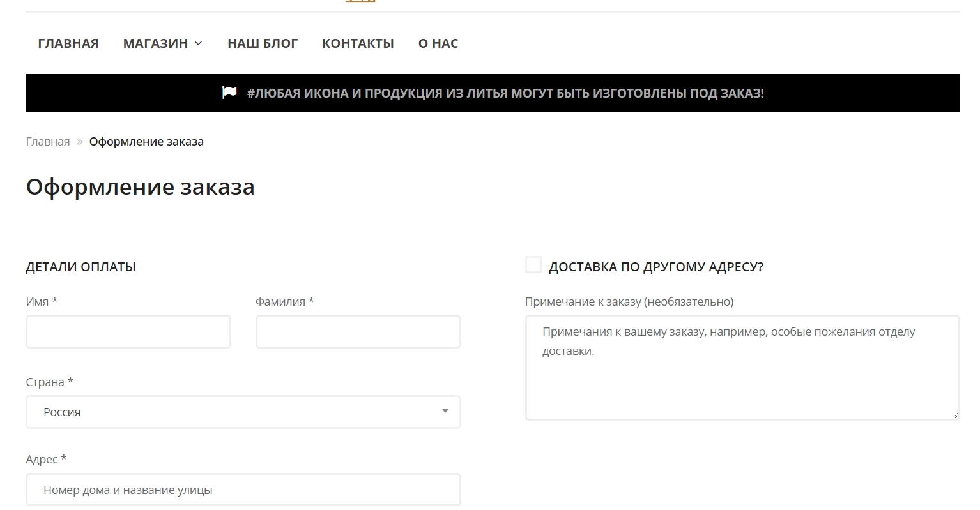Click the Имя field label
This screenshot has width=980, height=510.
tap(42, 301)
